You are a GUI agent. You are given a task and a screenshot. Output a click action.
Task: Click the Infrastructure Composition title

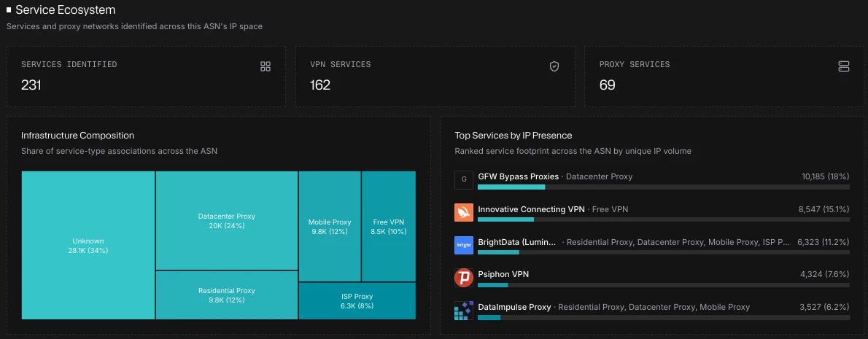click(x=77, y=136)
